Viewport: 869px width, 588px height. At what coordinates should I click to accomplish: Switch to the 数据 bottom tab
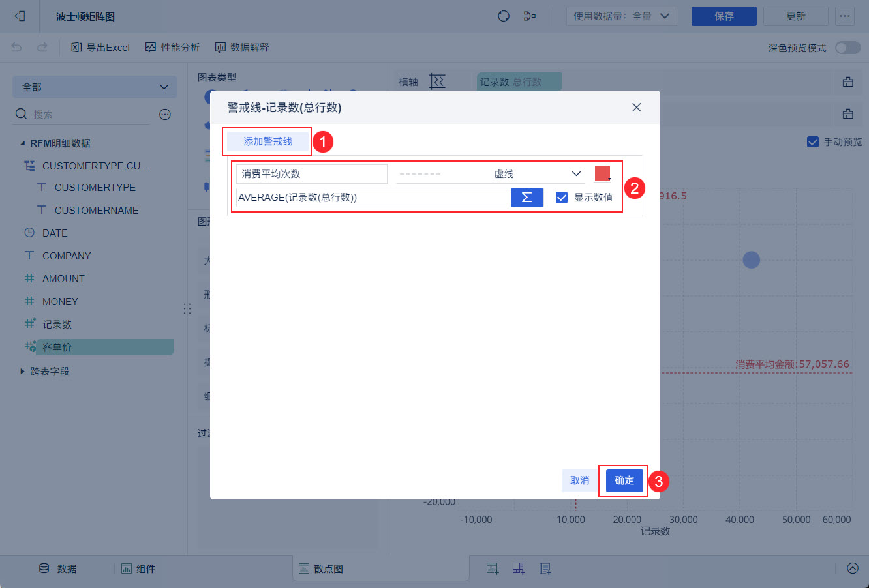57,569
